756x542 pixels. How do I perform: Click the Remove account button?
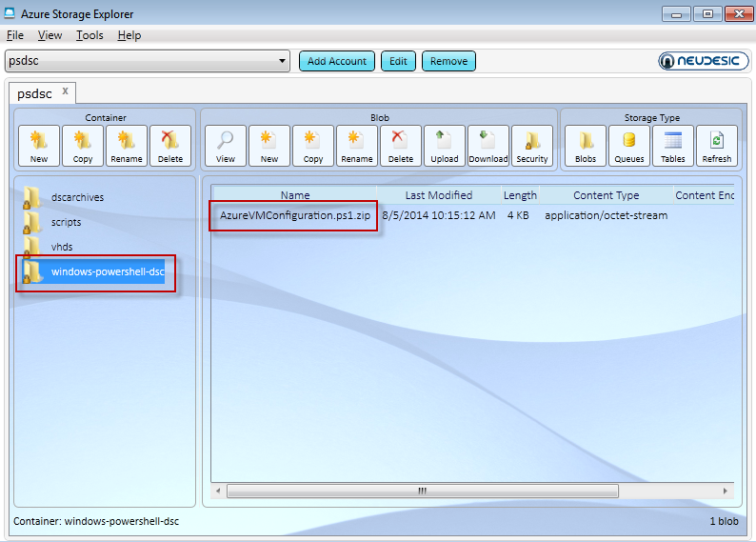click(x=448, y=61)
